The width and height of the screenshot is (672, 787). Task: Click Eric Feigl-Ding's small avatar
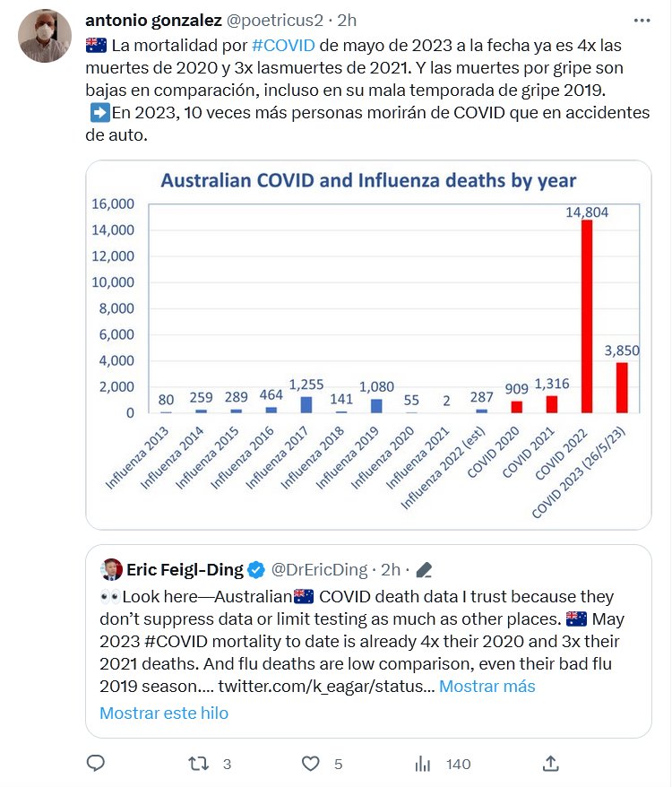tap(112, 569)
